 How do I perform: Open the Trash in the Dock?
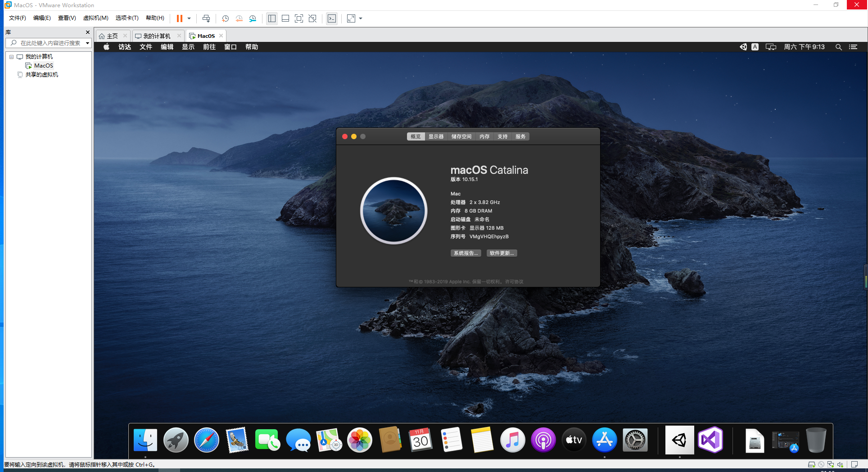pyautogui.click(x=816, y=440)
